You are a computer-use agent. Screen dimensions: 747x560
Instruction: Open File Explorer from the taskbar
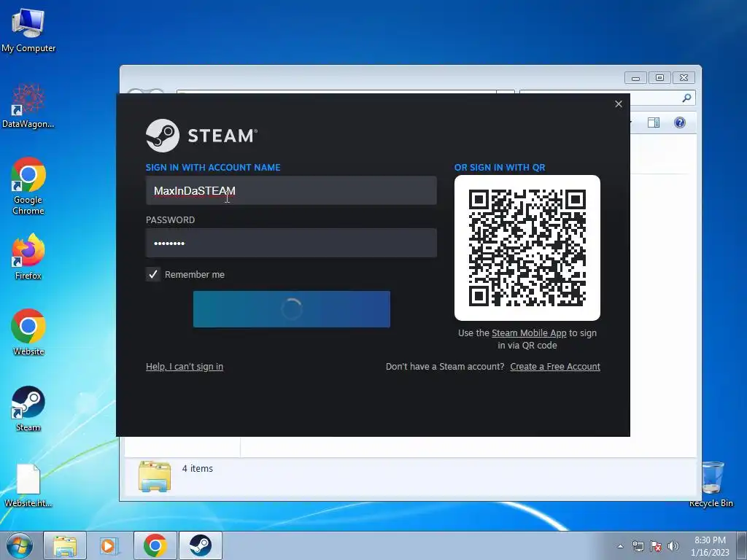coord(65,545)
